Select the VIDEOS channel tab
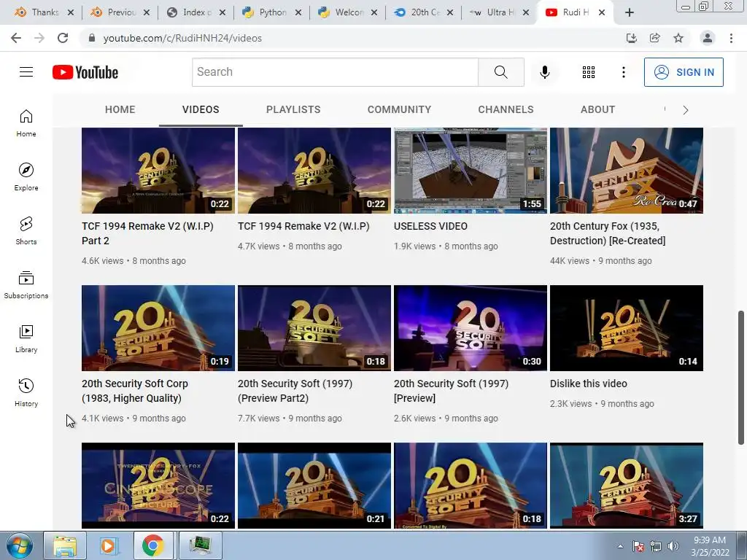 click(x=201, y=109)
